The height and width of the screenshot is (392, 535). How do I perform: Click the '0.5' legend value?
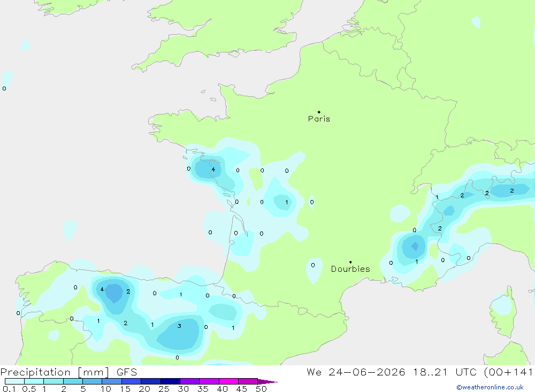pos(29,389)
